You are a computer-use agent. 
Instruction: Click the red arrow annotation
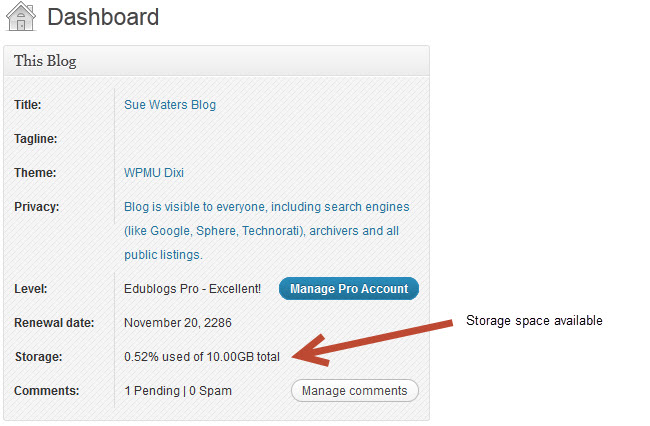pyautogui.click(x=372, y=343)
